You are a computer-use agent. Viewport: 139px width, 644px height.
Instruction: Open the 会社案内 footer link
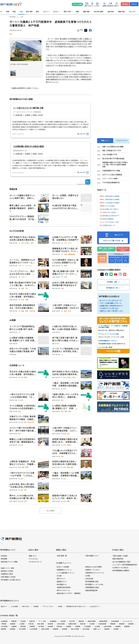pos(4,556)
